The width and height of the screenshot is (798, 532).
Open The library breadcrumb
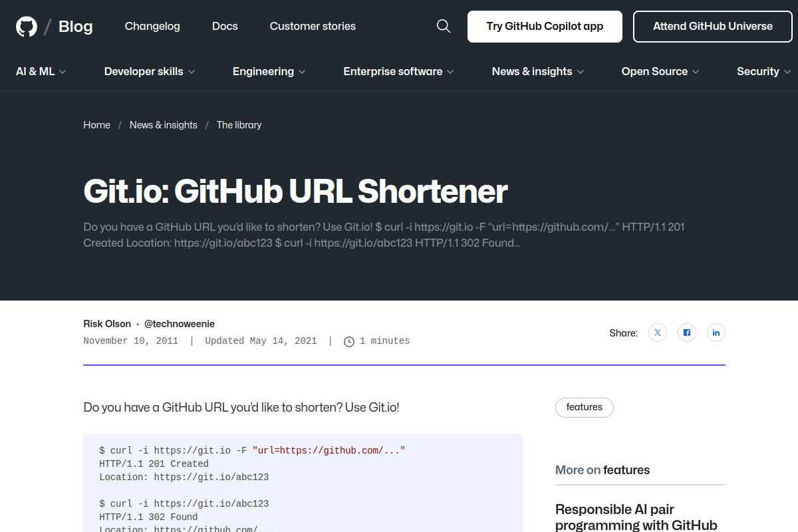point(239,125)
